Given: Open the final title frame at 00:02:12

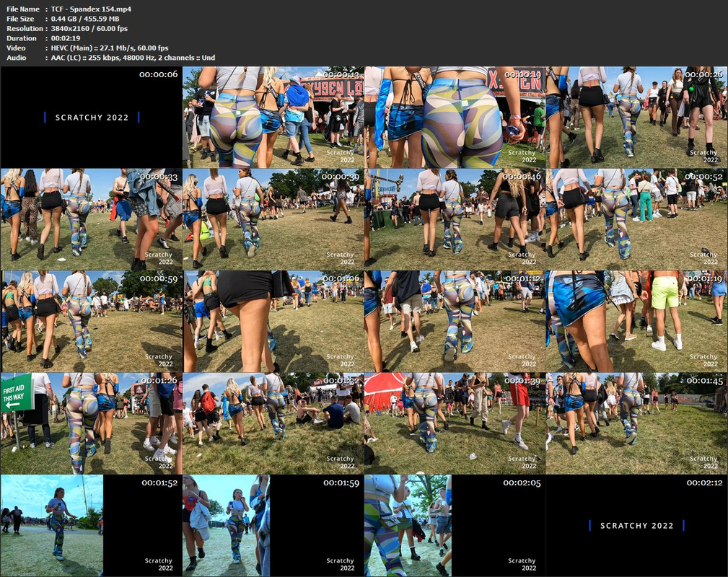Looking at the screenshot, I should point(636,525).
